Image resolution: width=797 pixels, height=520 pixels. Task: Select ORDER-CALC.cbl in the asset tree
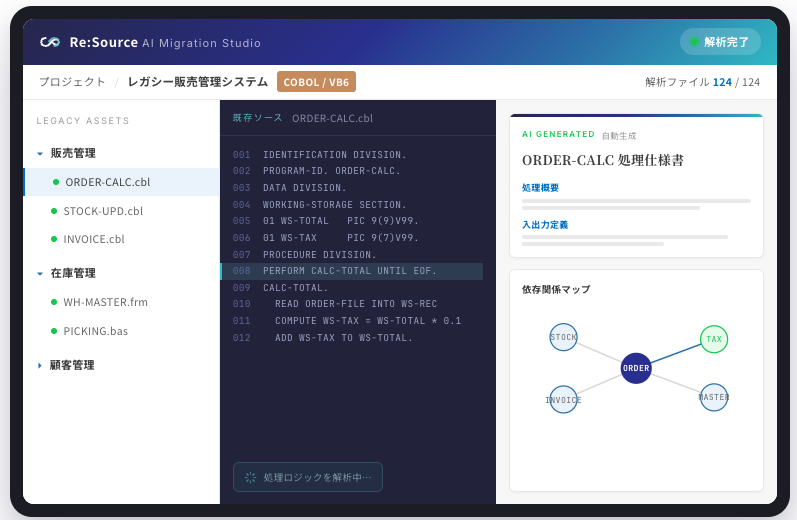[121, 182]
